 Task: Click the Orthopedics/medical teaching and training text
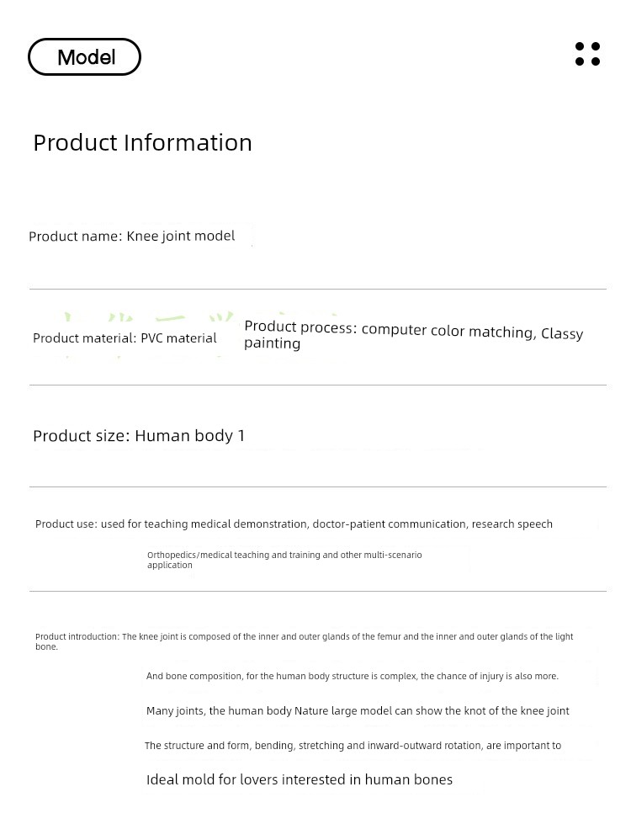coord(284,560)
